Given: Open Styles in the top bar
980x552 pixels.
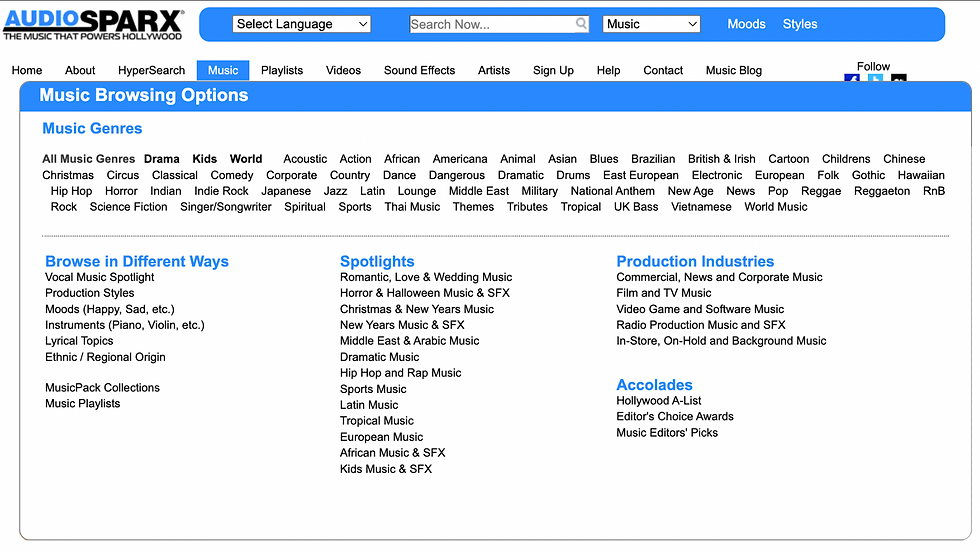Looking at the screenshot, I should click(x=800, y=24).
